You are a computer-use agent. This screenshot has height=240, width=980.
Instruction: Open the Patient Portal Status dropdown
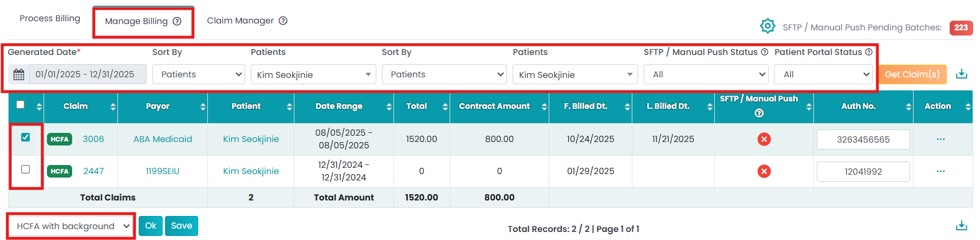click(823, 74)
